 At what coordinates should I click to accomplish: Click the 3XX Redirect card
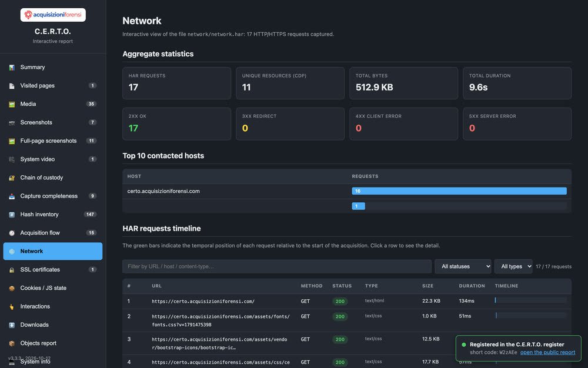(290, 124)
